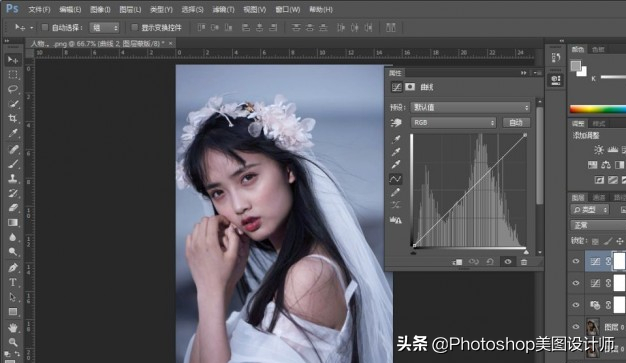Viewport: 626px width, 363px height.
Task: Hide the selected top curves layer
Action: tap(576, 261)
